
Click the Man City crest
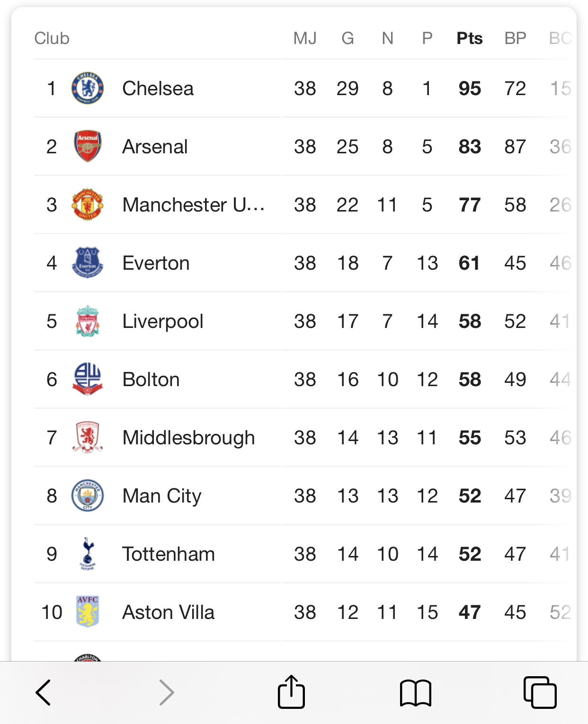[88, 495]
